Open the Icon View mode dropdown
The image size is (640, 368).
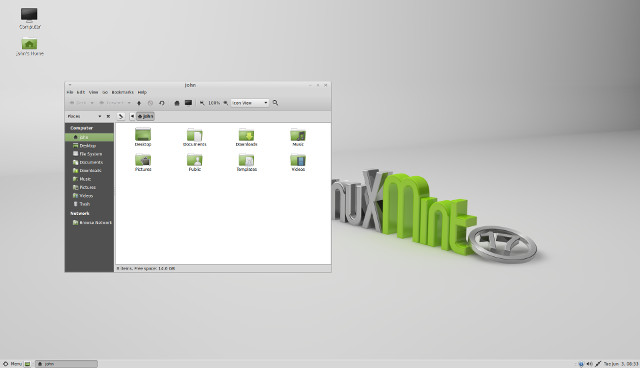250,103
